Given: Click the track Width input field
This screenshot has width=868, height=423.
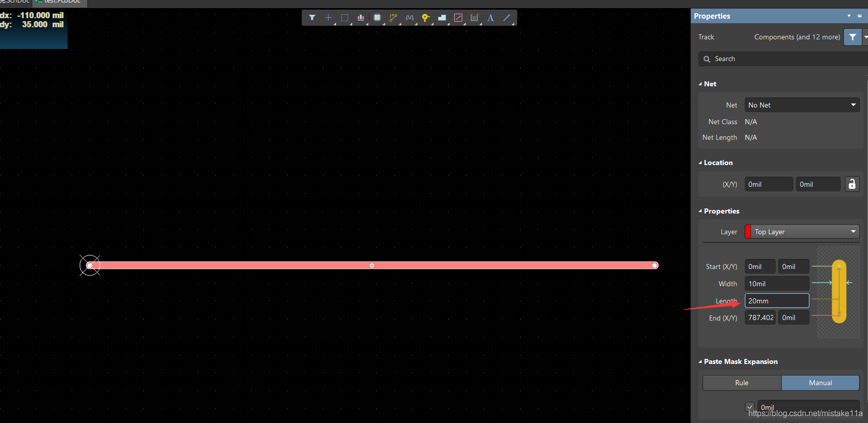Looking at the screenshot, I should coord(777,284).
